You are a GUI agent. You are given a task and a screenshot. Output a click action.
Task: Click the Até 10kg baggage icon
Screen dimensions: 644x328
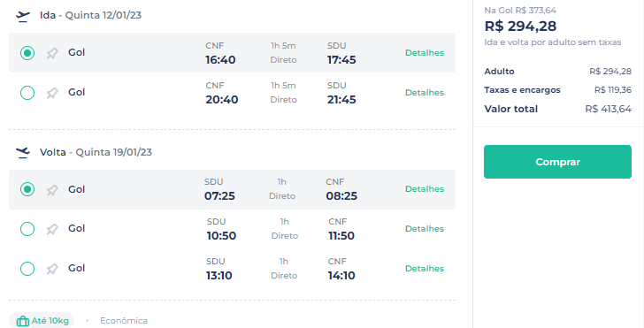pos(23,321)
